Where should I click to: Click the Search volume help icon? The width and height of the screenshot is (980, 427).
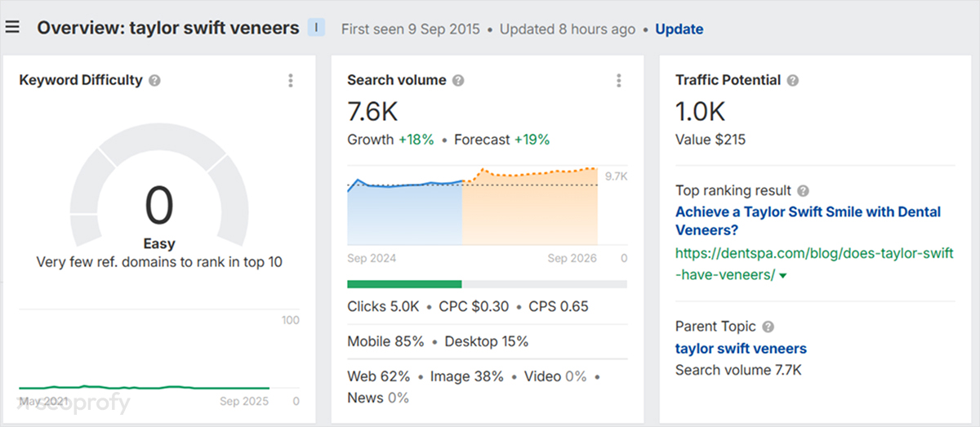click(459, 80)
